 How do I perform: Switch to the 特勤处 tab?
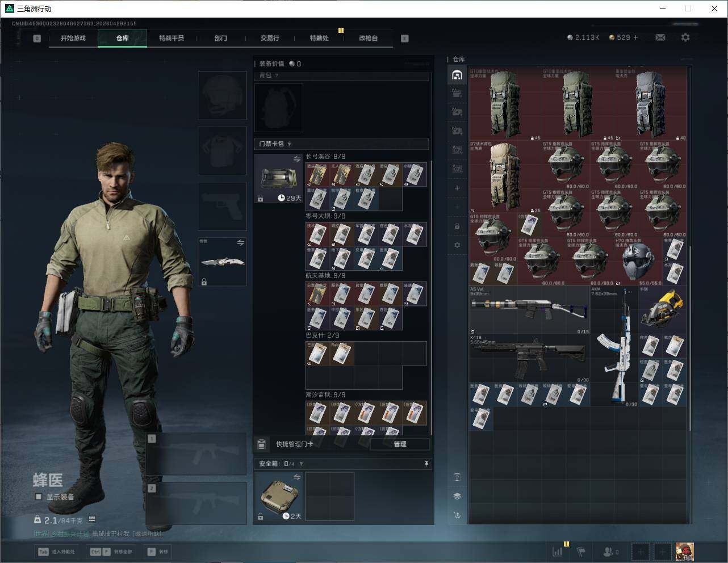tap(319, 38)
